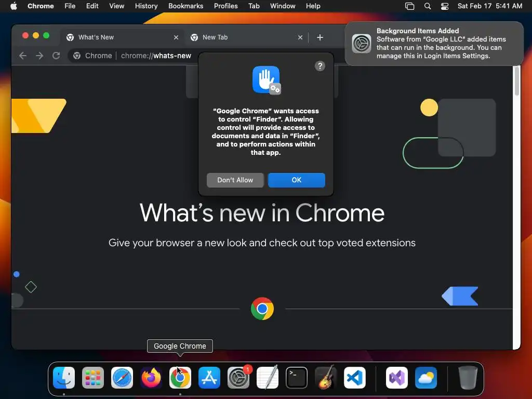The width and height of the screenshot is (532, 399).
Task: Open the File menu
Action: [70, 6]
